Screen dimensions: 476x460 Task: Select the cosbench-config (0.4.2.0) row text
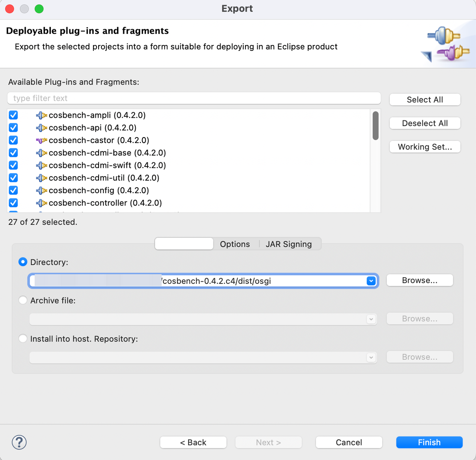point(99,190)
